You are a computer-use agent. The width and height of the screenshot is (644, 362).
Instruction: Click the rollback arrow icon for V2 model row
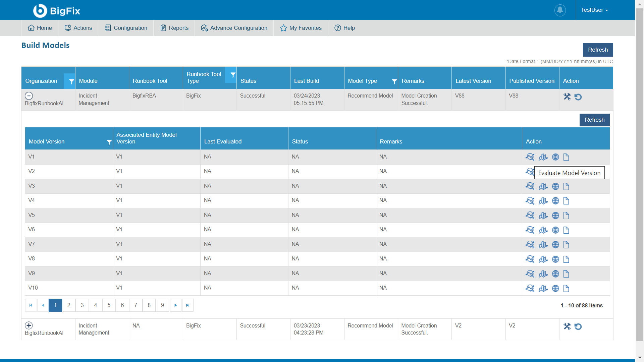578,326
